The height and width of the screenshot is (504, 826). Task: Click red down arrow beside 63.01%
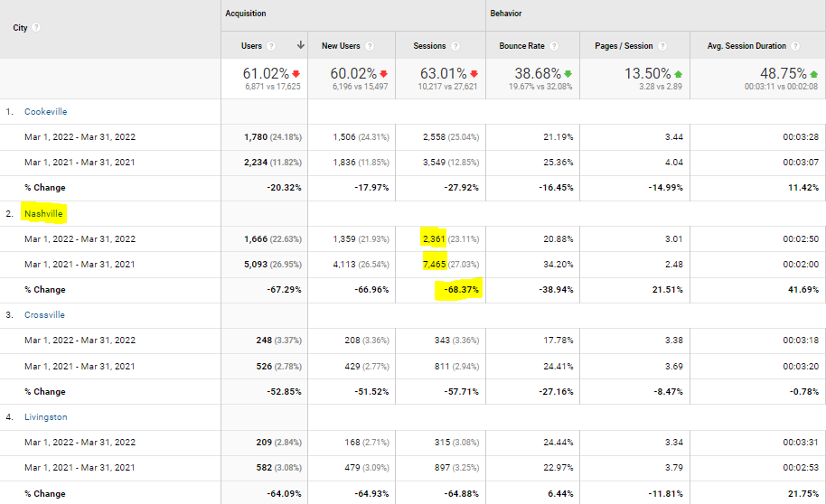point(474,74)
